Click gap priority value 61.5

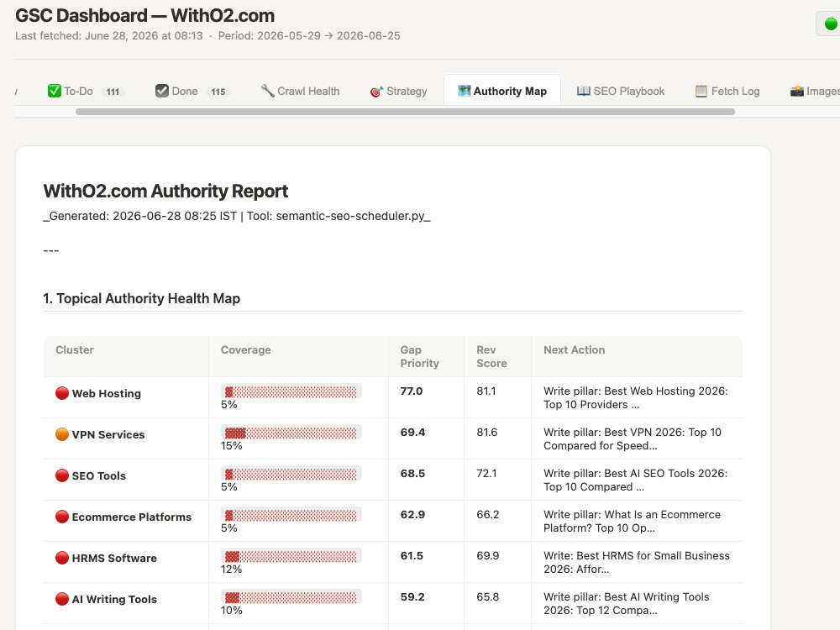412,556
